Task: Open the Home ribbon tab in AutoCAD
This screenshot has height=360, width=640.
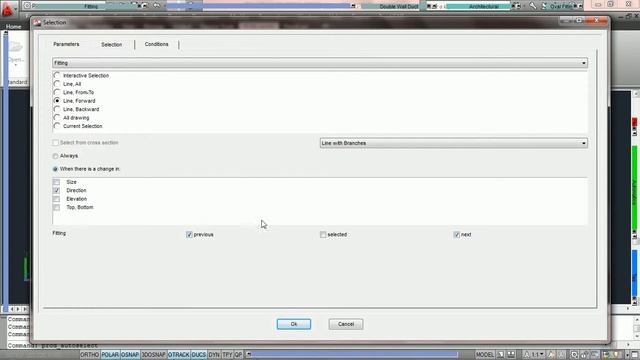Action: coord(13,27)
